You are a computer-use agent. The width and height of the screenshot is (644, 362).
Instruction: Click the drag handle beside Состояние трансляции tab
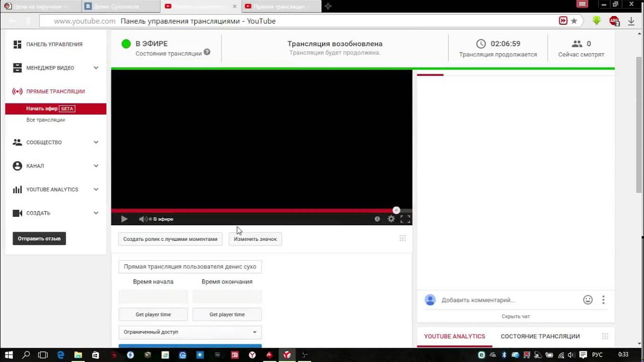(605, 336)
